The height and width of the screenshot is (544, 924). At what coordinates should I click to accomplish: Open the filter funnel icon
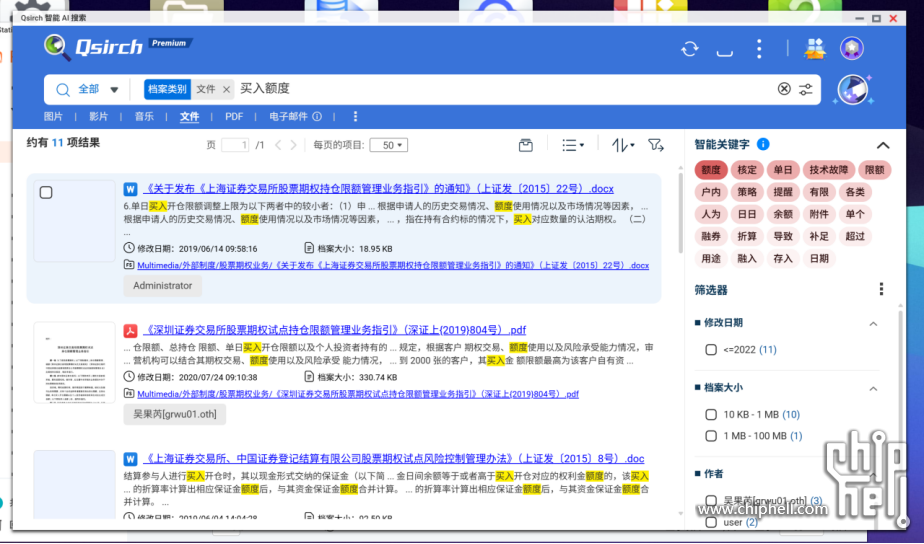coord(656,145)
